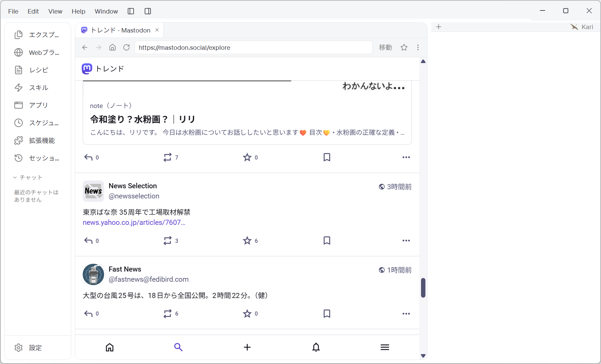The width and height of the screenshot is (601, 364).
Task: Open スキル in sidebar
Action: tap(37, 88)
